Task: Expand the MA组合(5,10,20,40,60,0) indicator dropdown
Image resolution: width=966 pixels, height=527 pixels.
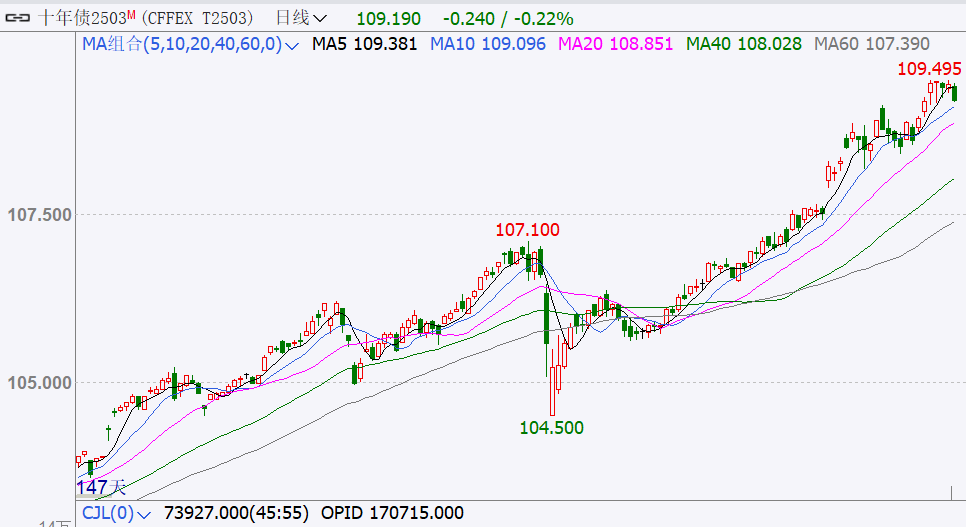Action: (190, 44)
